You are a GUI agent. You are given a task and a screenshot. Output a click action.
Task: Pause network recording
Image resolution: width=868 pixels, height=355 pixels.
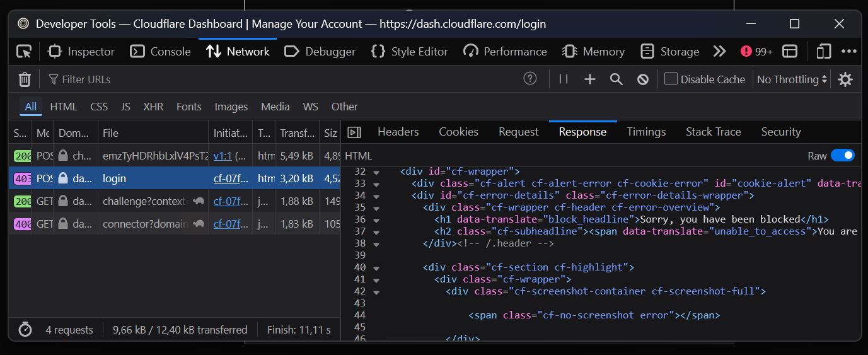point(564,79)
